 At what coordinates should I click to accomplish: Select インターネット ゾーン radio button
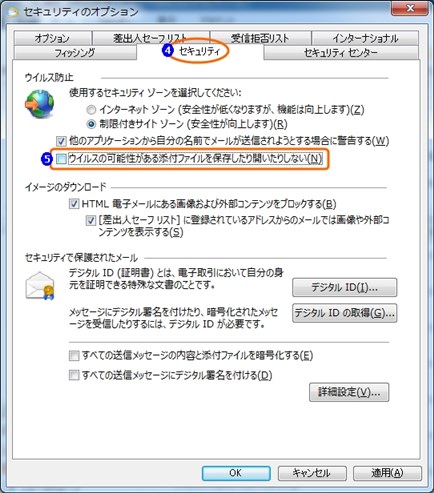(91, 109)
